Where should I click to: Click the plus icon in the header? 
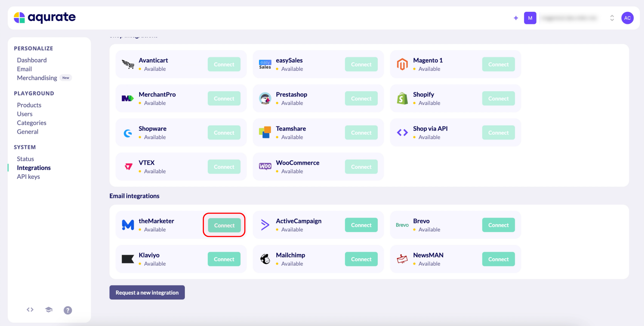click(x=516, y=18)
